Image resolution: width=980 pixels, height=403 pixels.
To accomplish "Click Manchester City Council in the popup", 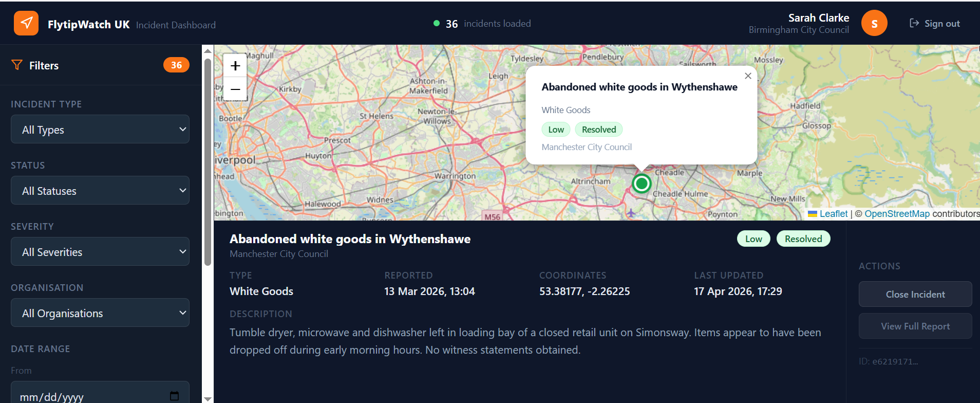I will point(587,147).
